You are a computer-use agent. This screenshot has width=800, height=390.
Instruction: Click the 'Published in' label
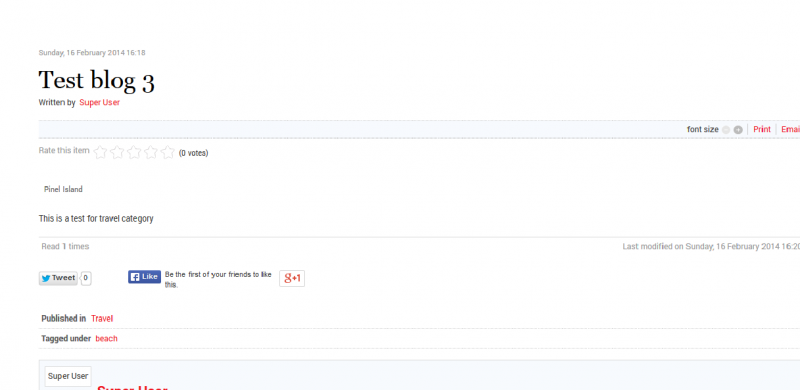[x=64, y=319]
